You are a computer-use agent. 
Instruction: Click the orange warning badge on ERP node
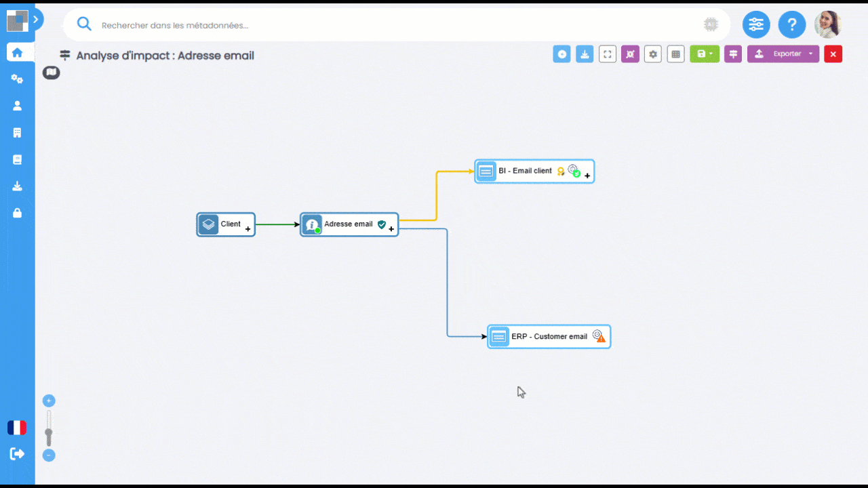click(x=601, y=338)
